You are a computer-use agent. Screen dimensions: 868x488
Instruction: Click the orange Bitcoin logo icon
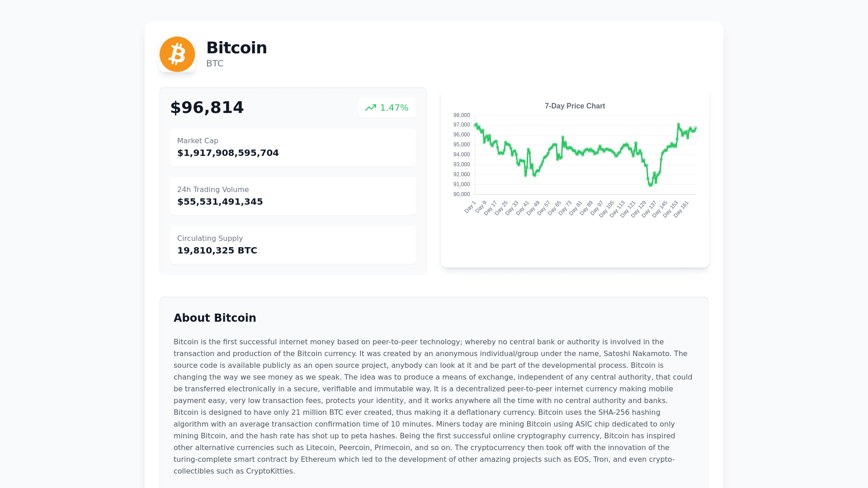coord(177,54)
